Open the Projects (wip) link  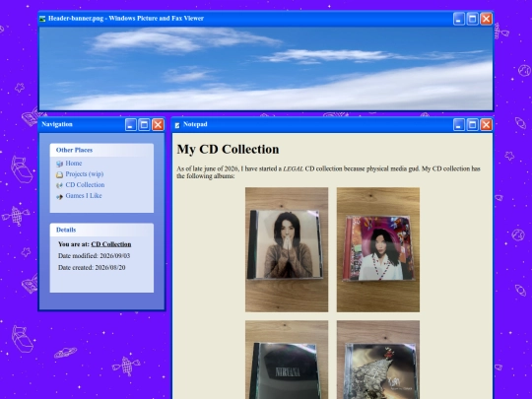click(85, 174)
